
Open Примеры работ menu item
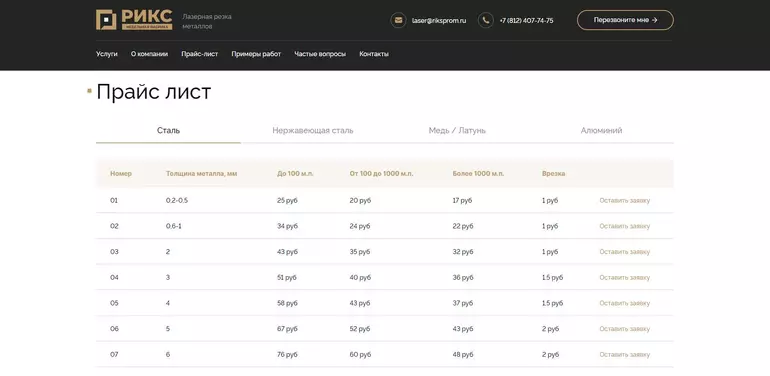(x=256, y=54)
